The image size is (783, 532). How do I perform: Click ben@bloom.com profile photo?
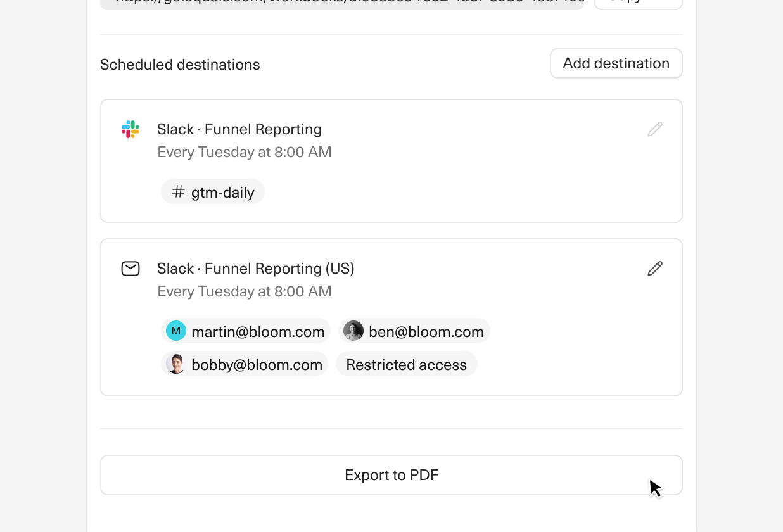(x=353, y=330)
